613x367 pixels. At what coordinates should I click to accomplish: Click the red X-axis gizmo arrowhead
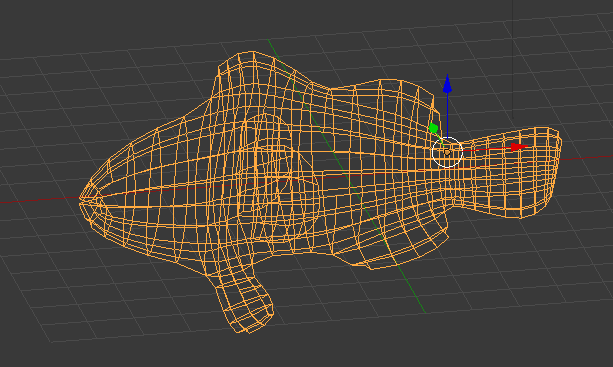520,147
